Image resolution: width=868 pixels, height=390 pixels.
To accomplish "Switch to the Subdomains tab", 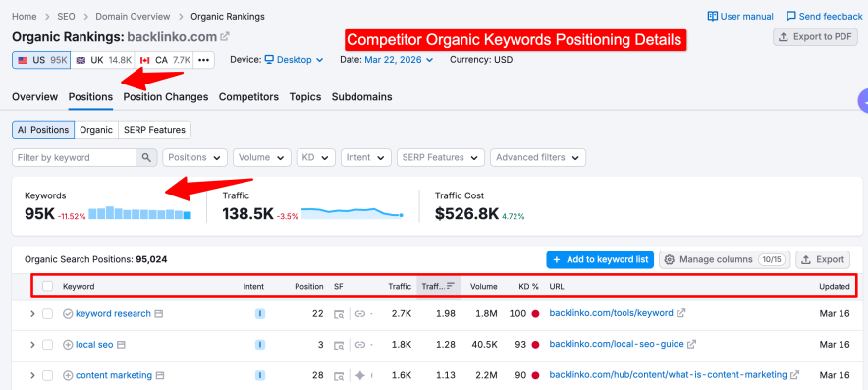I will pos(362,97).
